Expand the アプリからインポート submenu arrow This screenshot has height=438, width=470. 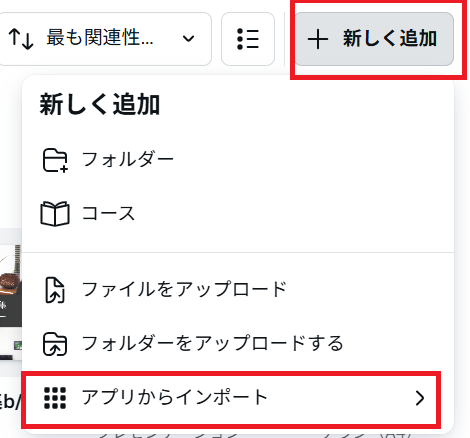click(x=420, y=398)
